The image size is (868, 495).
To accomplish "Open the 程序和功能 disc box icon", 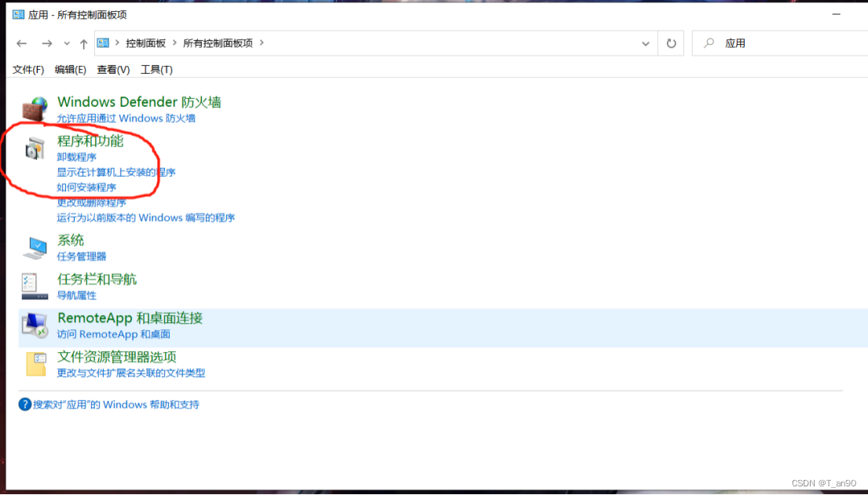I will point(35,148).
